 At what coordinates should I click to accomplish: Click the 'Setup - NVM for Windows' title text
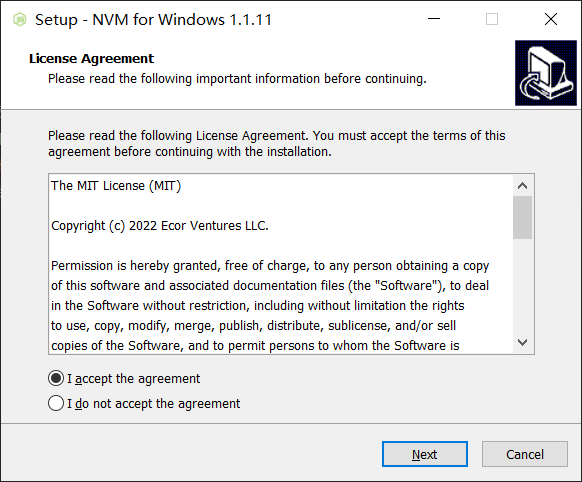153,20
